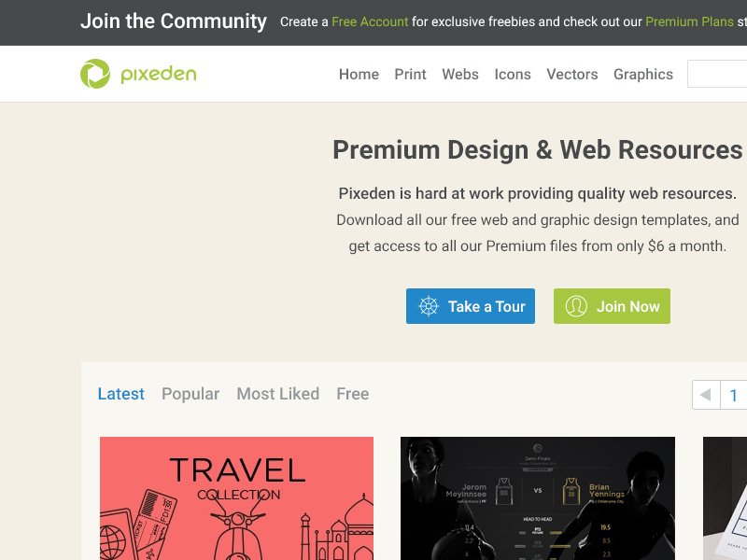The height and width of the screenshot is (560, 747).
Task: Go to previous page with left arrow
Action: pos(706,395)
